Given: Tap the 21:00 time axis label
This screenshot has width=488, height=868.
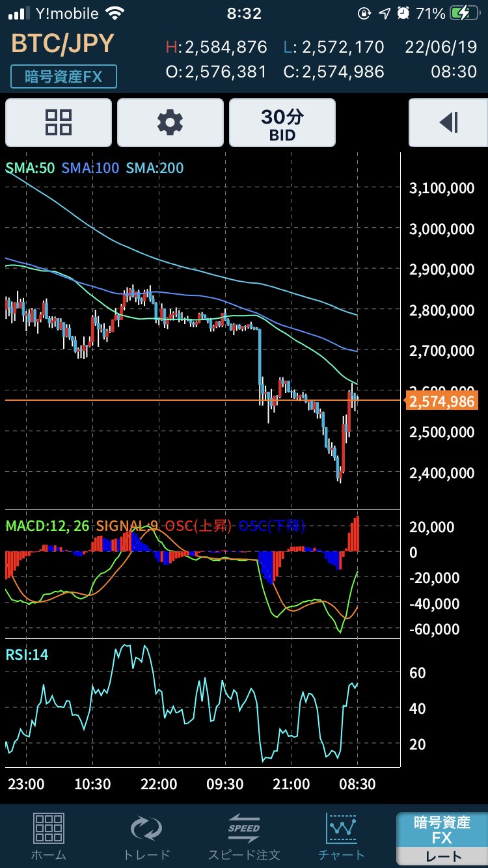Looking at the screenshot, I should tap(291, 785).
